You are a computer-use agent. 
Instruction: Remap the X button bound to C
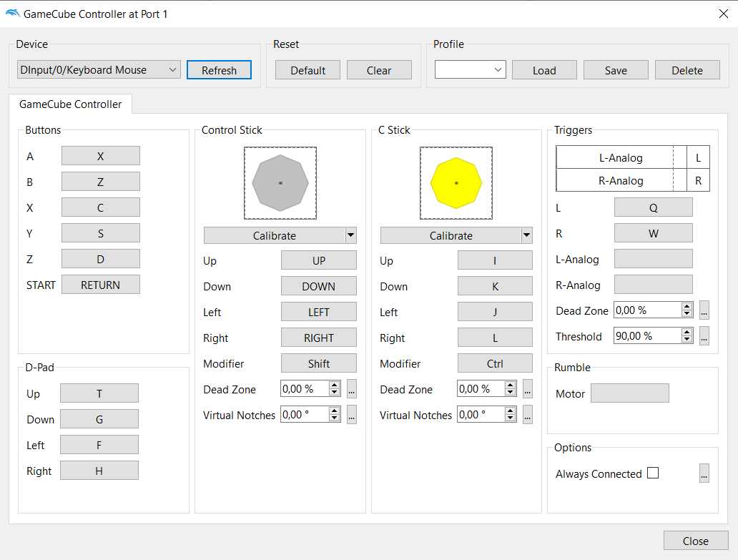point(100,207)
